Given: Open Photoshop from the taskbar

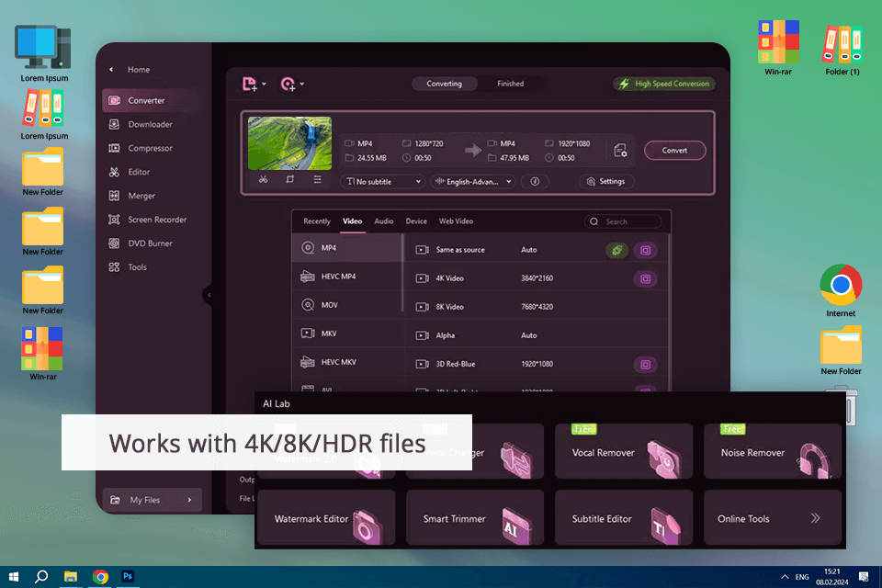Looking at the screenshot, I should (x=129, y=577).
